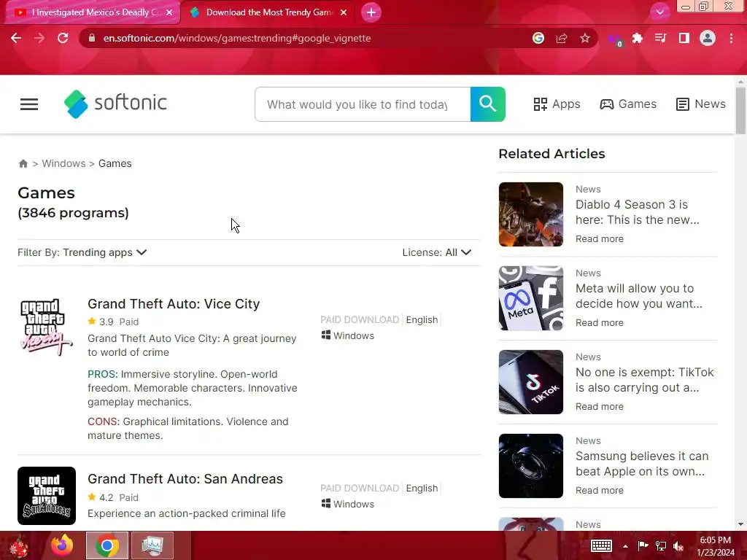Viewport: 747px width, 560px height.
Task: Toggle the Chrome side panel
Action: tap(684, 38)
